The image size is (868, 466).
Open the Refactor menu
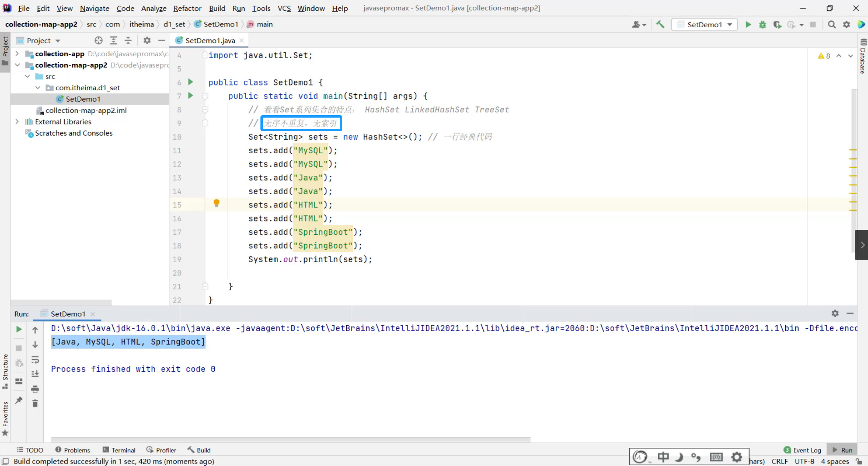pyautogui.click(x=187, y=8)
